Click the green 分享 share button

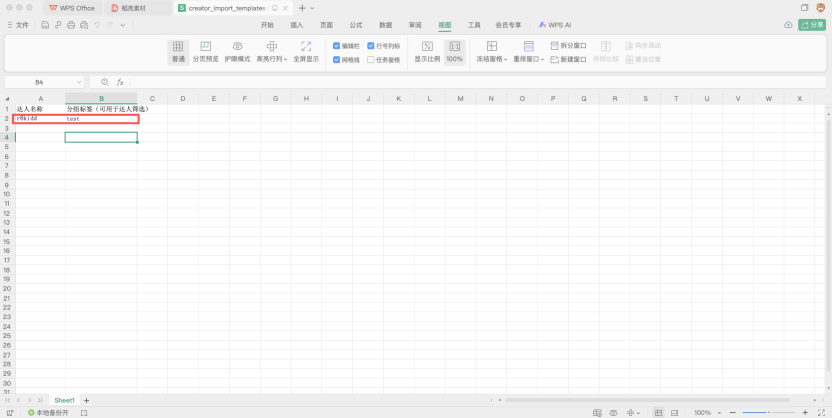coord(812,25)
